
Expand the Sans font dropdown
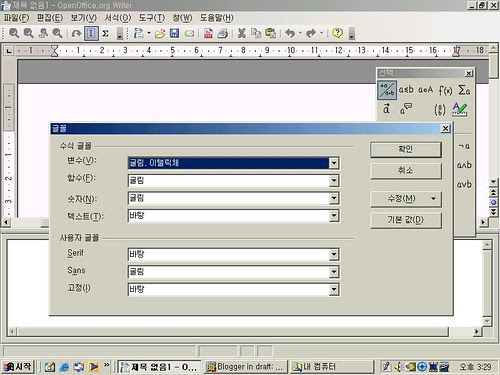point(334,272)
